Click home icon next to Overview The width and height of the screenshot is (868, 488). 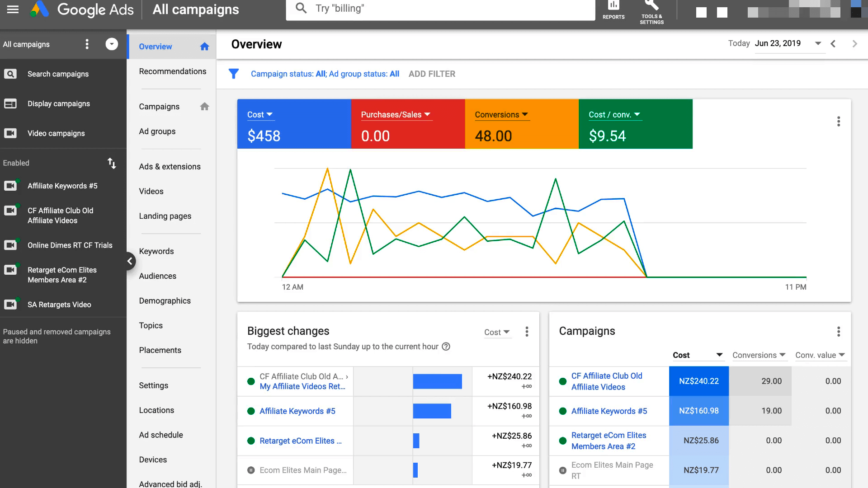click(x=204, y=47)
